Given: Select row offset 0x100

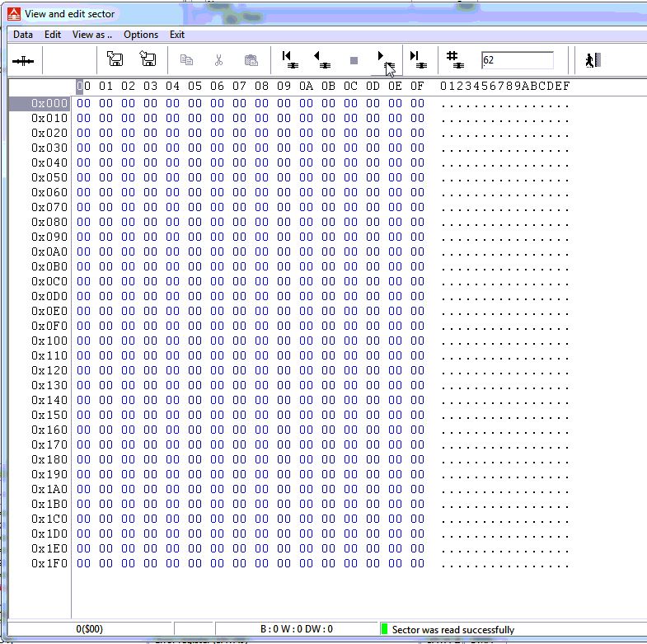Looking at the screenshot, I should (49, 341).
